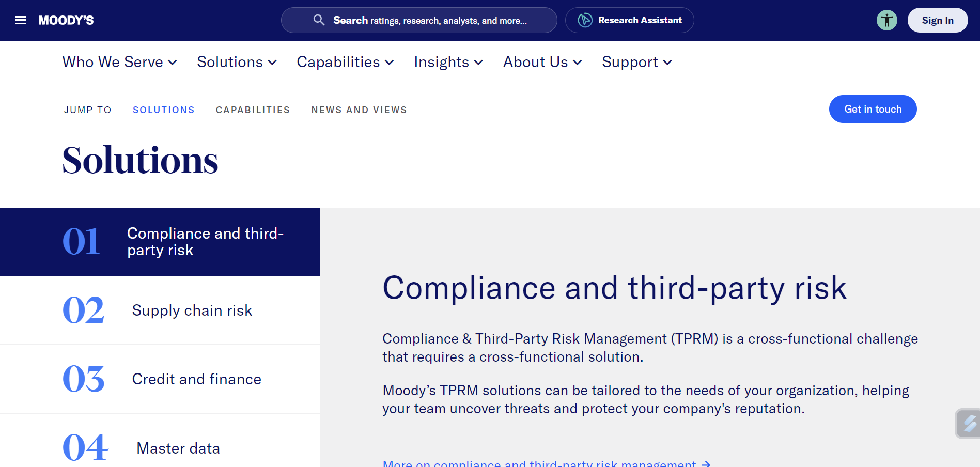This screenshot has height=467, width=980.
Task: Open the accessibility options icon
Action: (x=887, y=20)
